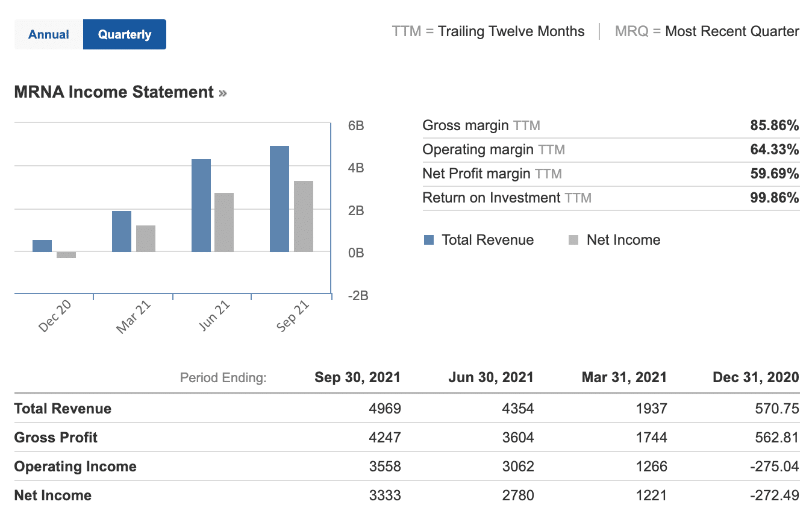Click the TTM Trailing Twelve Months note

[488, 31]
